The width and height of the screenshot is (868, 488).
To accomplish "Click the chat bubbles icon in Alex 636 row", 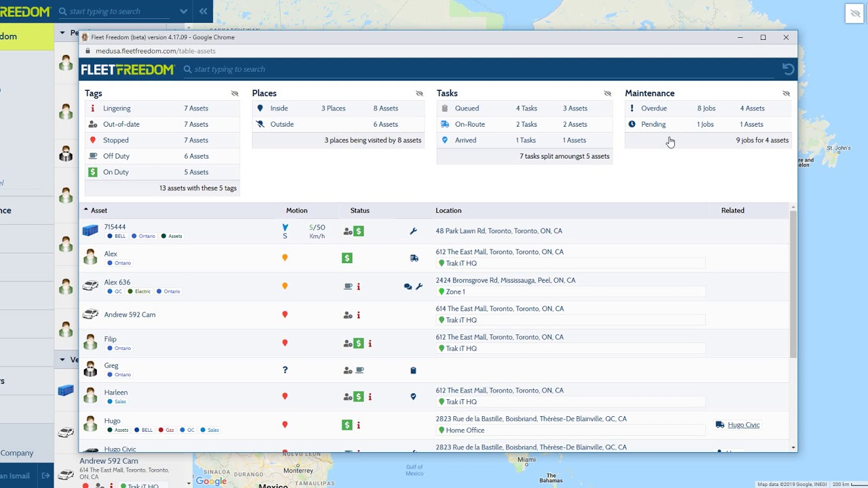I will [408, 287].
